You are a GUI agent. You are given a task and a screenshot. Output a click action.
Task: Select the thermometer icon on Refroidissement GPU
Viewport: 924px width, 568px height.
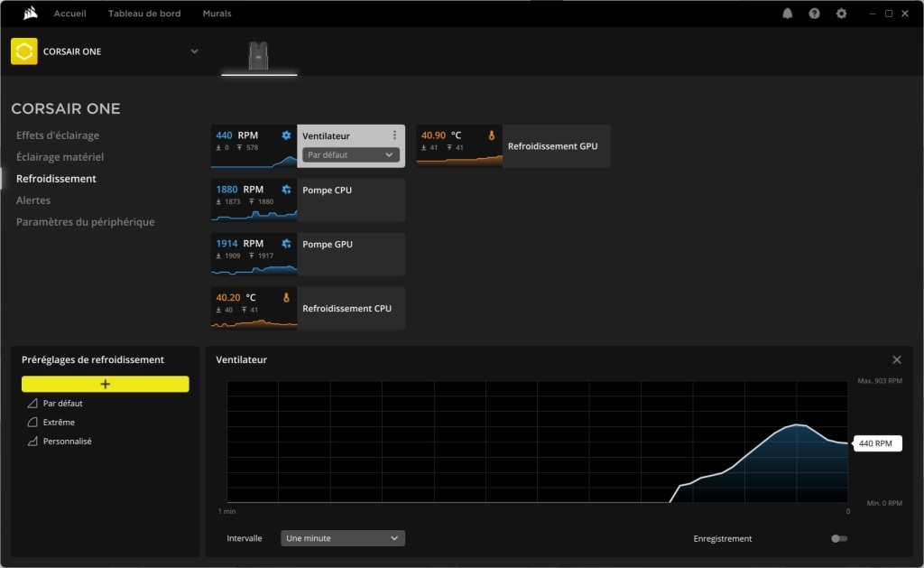(492, 134)
